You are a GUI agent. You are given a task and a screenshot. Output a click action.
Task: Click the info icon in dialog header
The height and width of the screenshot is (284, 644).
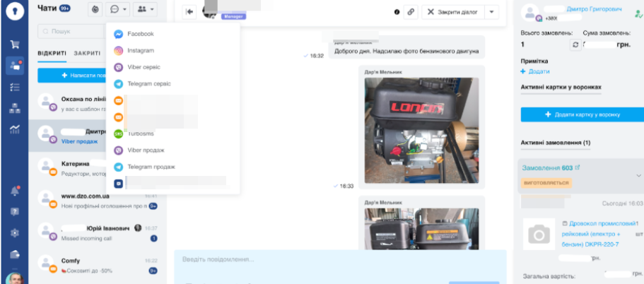396,12
